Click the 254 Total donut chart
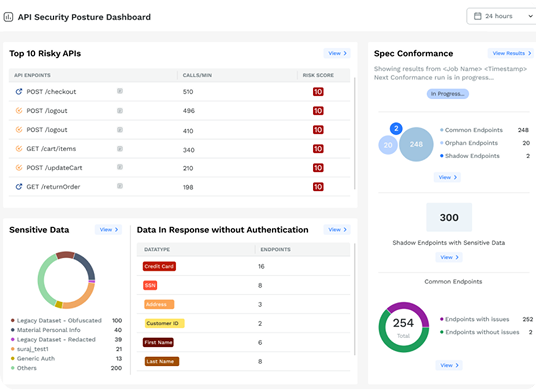 tap(404, 327)
